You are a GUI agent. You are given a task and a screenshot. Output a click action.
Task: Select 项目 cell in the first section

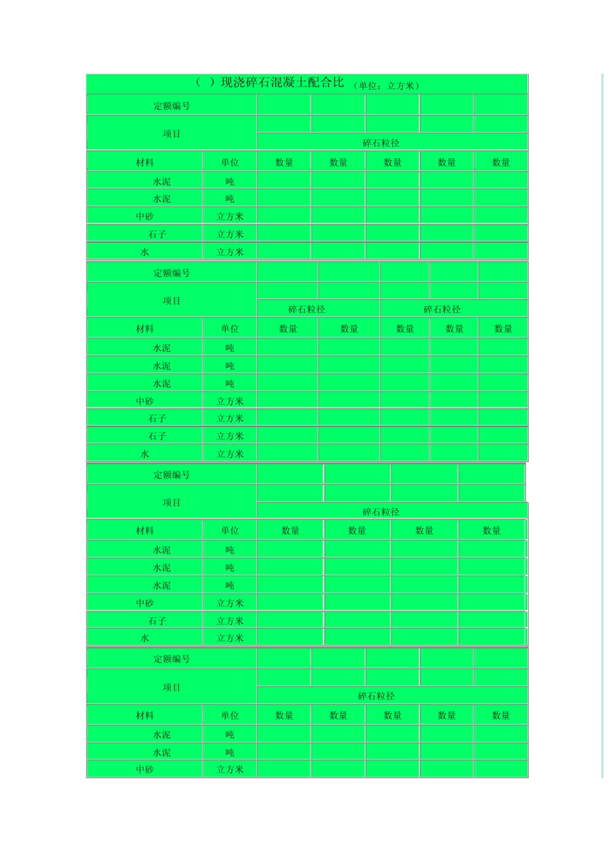(x=172, y=134)
